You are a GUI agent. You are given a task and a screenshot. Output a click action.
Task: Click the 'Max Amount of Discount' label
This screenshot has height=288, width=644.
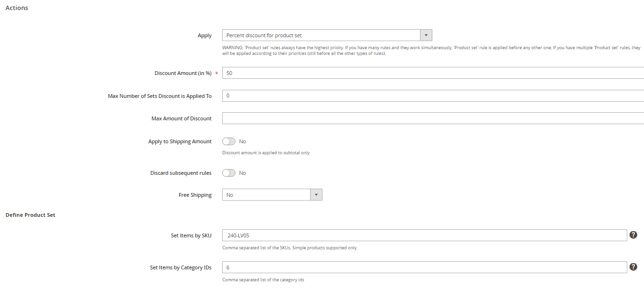[181, 118]
